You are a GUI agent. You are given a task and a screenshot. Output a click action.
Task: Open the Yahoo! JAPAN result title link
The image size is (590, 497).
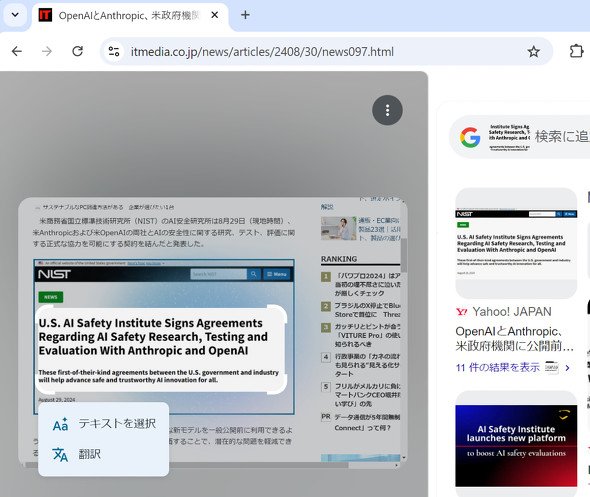click(514, 338)
